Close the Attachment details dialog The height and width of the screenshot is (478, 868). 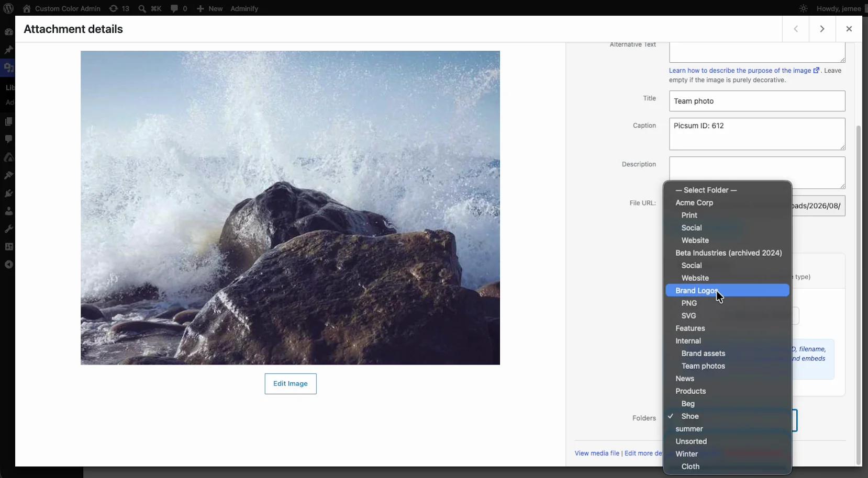pos(849,29)
